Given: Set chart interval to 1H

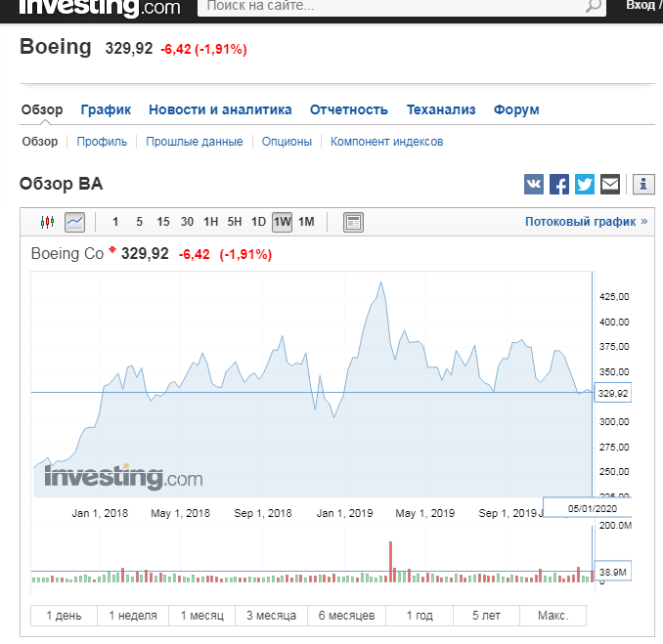Looking at the screenshot, I should (211, 222).
